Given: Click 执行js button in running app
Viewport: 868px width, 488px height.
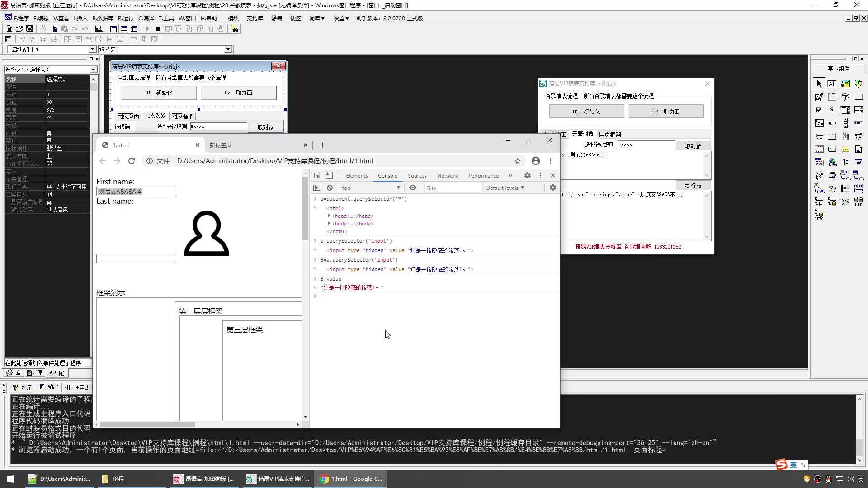Looking at the screenshot, I should 693,186.
